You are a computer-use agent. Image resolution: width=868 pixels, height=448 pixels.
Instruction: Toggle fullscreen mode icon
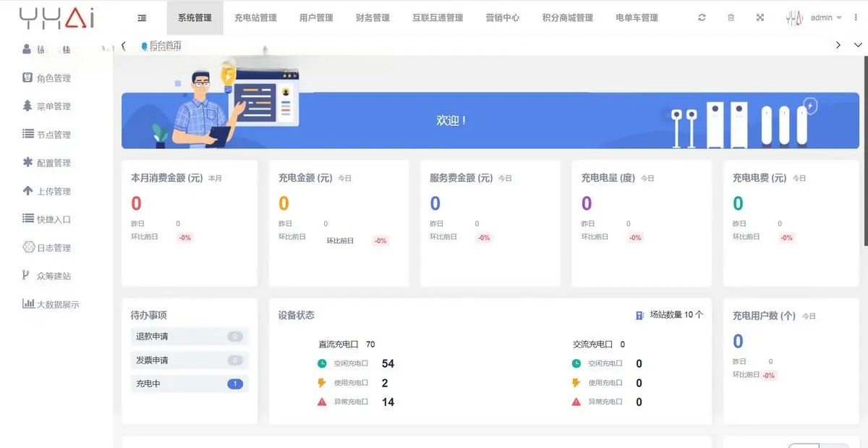760,18
